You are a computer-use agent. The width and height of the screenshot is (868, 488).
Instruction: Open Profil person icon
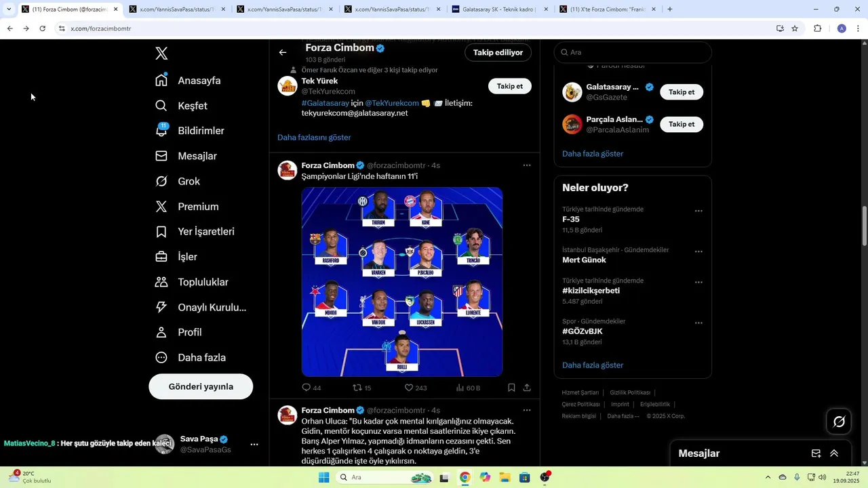click(161, 332)
